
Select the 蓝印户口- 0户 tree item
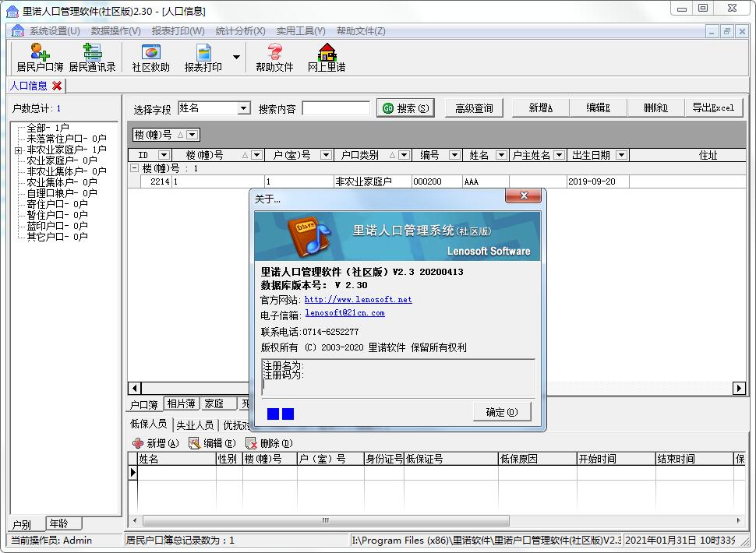58,226
